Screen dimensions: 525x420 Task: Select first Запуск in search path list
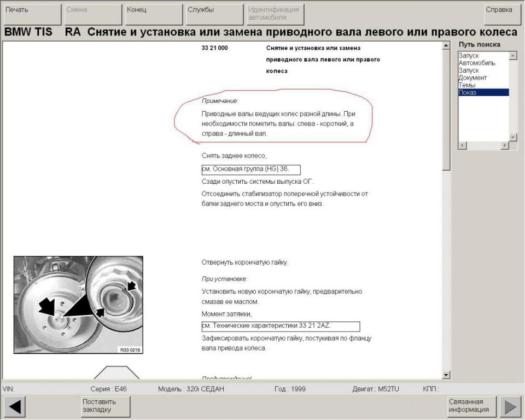tap(469, 56)
